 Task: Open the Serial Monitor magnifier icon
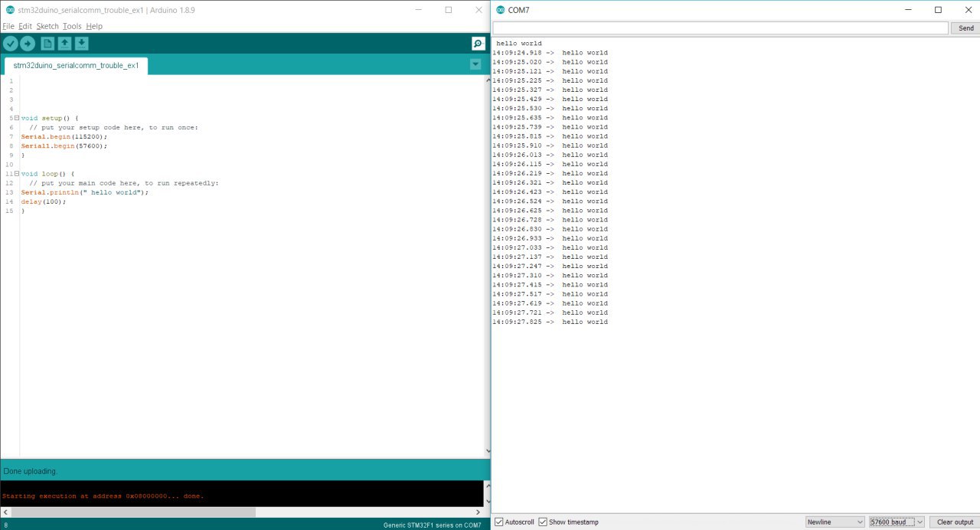(x=477, y=44)
